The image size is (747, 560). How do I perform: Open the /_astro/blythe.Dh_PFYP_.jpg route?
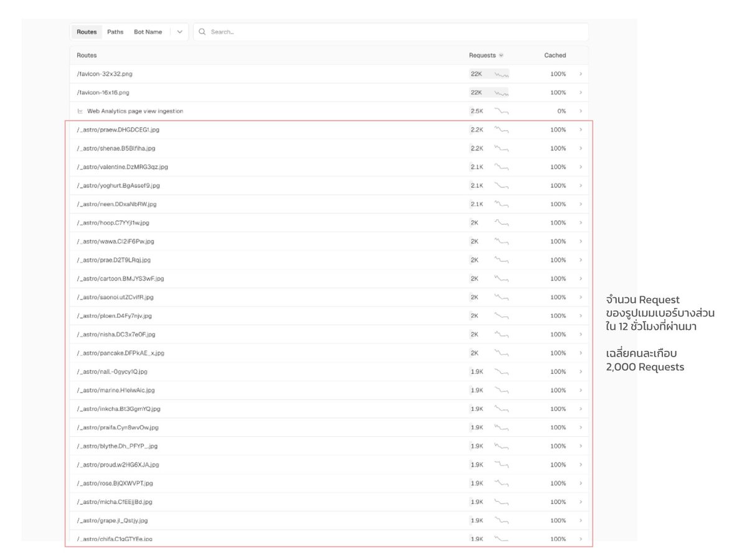tap(117, 447)
